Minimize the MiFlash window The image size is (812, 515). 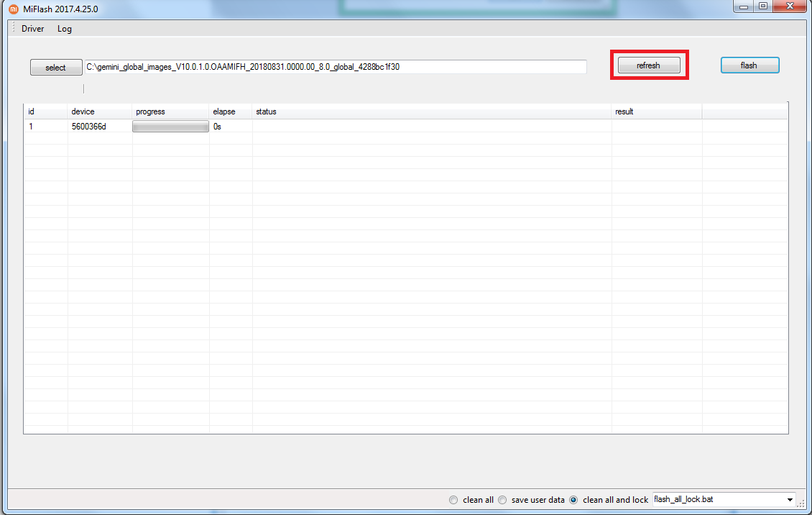(744, 6)
